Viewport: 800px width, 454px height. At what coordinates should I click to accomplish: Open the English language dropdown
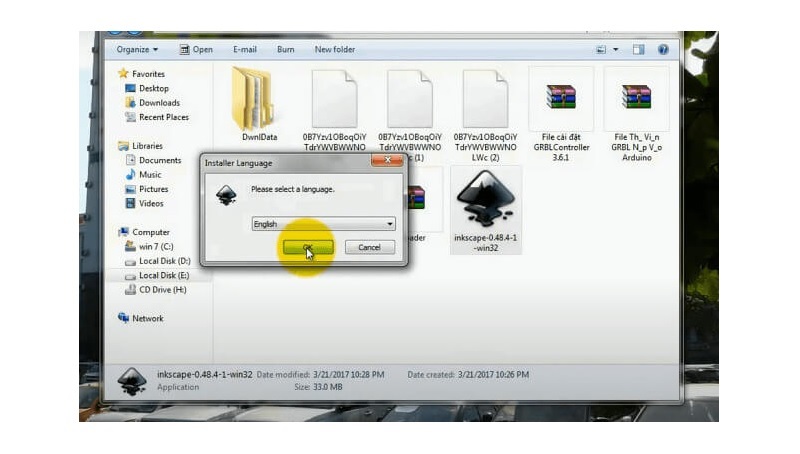click(x=323, y=224)
